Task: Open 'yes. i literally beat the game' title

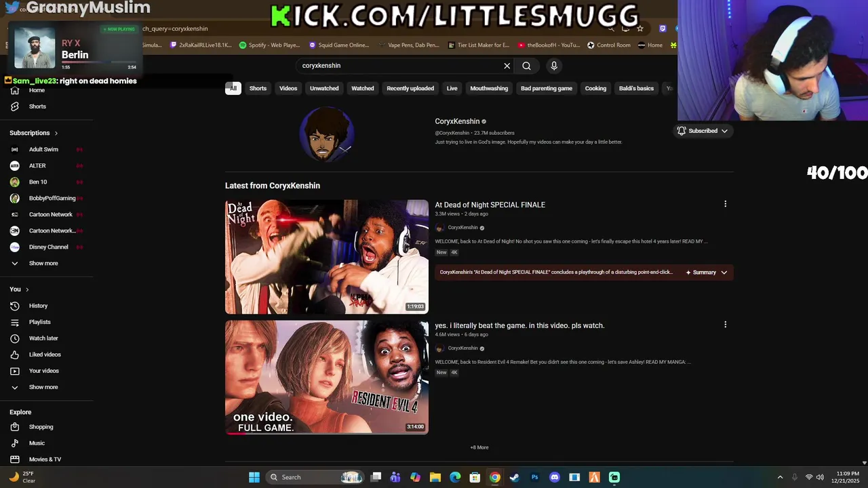Action: 519,325
